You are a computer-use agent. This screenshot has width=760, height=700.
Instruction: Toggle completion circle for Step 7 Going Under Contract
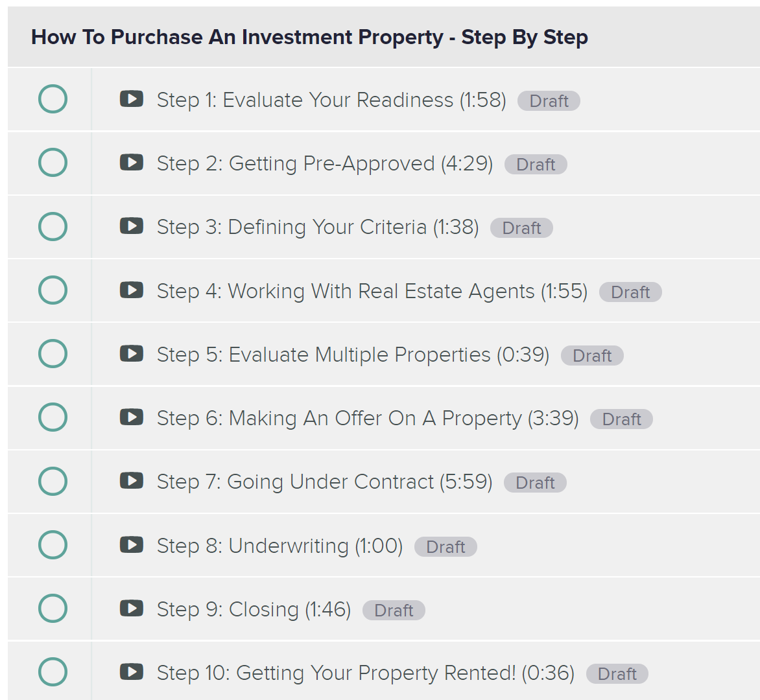(x=53, y=481)
